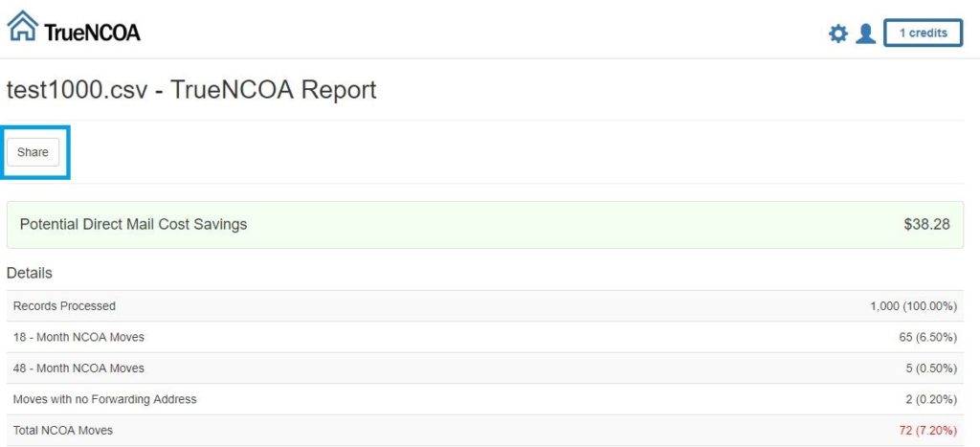Select the Total NCOA Moves label
This screenshot has width=980, height=447.
(x=63, y=430)
